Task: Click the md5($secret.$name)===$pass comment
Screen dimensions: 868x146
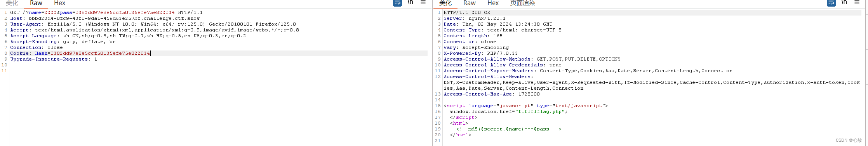Action: [x=509, y=129]
